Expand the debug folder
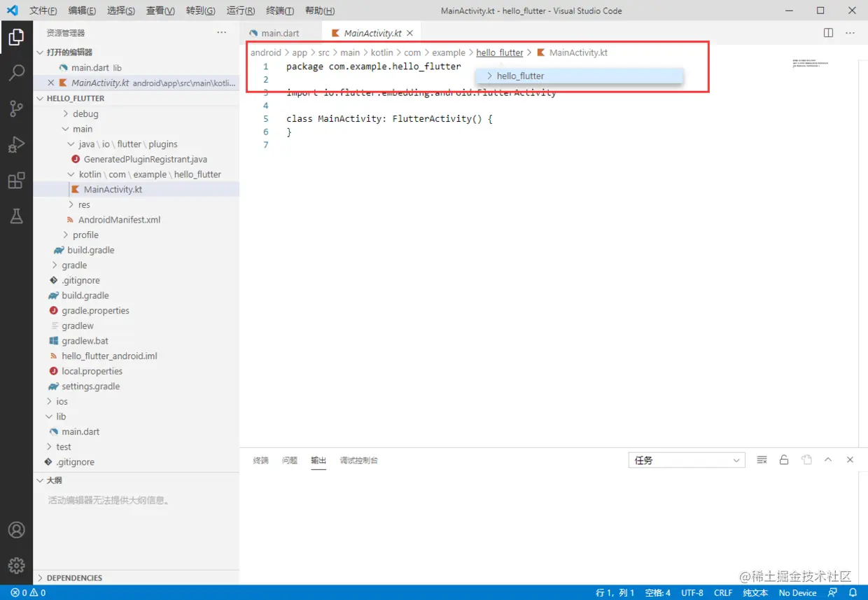Viewport: 868px width, 600px height. tap(85, 113)
